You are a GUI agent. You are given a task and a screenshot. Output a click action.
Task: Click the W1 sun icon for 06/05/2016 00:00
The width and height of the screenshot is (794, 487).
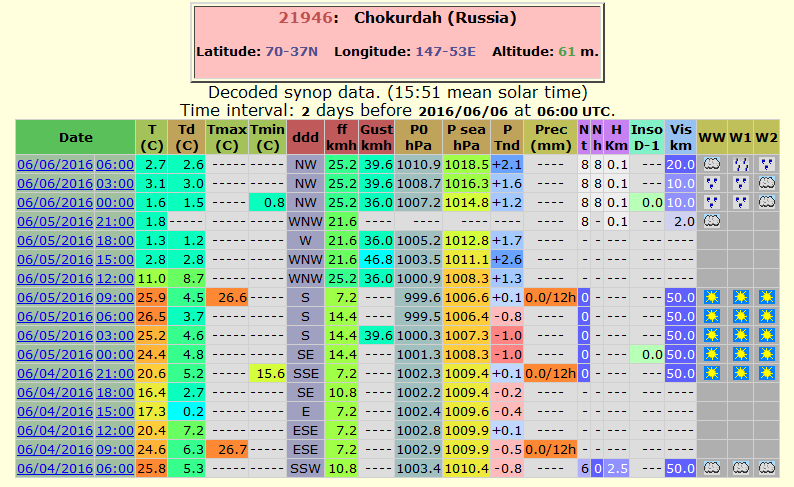point(741,354)
